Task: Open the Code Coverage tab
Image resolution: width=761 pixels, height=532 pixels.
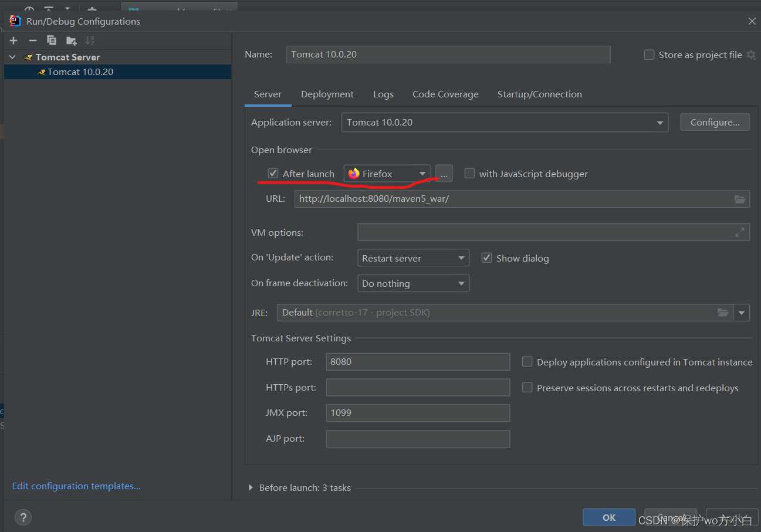Action: (x=445, y=94)
